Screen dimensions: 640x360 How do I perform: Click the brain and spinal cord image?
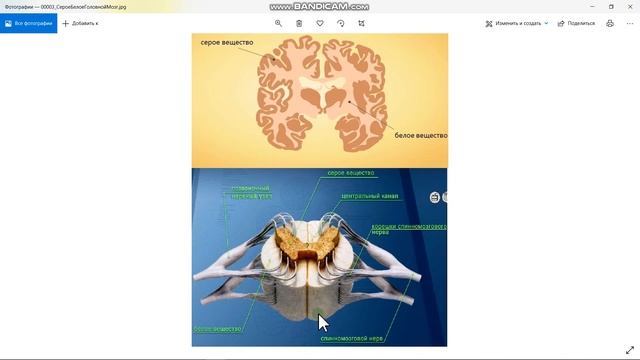tap(320, 190)
